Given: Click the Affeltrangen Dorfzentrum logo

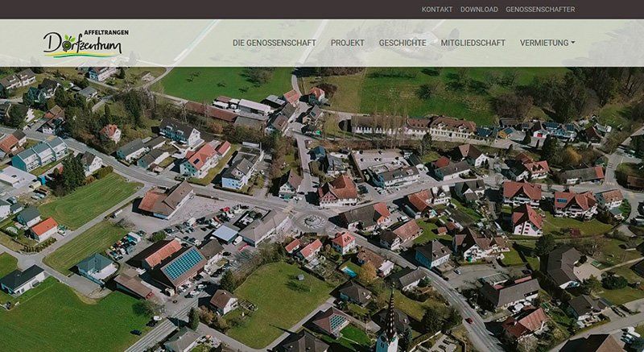Looking at the screenshot, I should pyautogui.click(x=86, y=43).
